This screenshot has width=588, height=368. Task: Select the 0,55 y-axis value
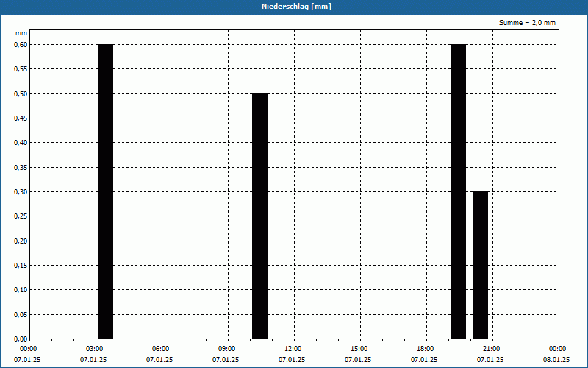tap(21, 69)
